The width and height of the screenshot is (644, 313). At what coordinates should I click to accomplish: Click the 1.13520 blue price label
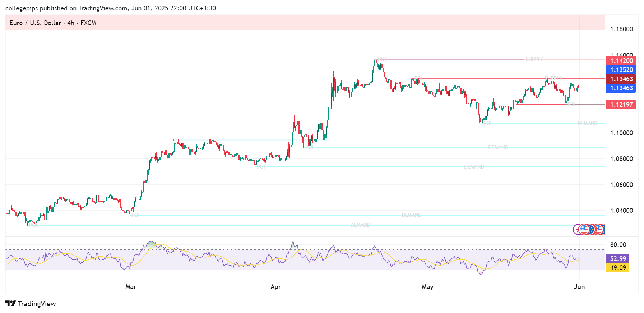click(620, 70)
